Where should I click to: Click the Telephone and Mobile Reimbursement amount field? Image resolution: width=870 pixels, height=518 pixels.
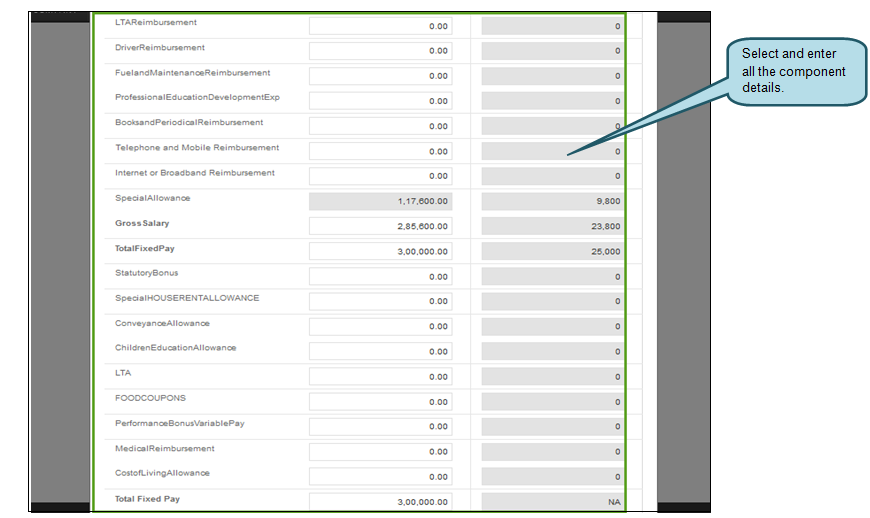(381, 151)
